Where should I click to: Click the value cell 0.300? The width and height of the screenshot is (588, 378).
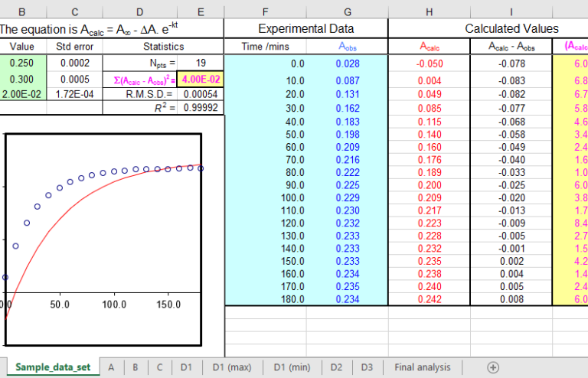point(22,80)
